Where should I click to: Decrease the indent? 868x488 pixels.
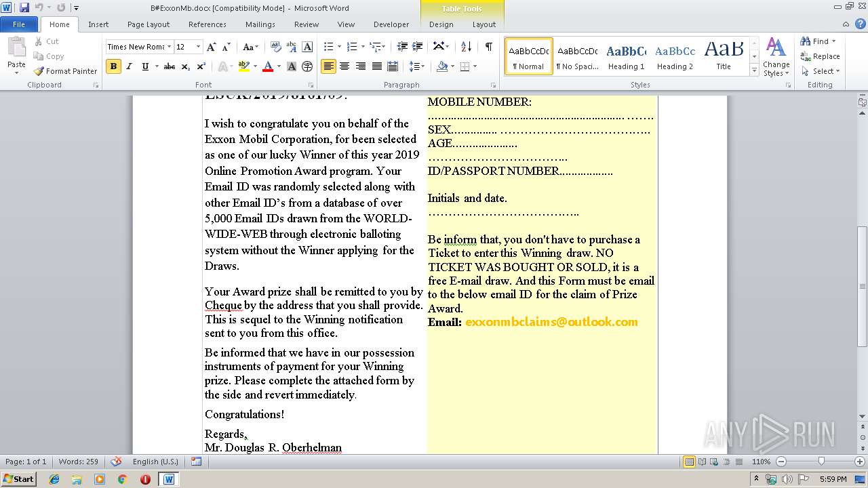(x=402, y=47)
